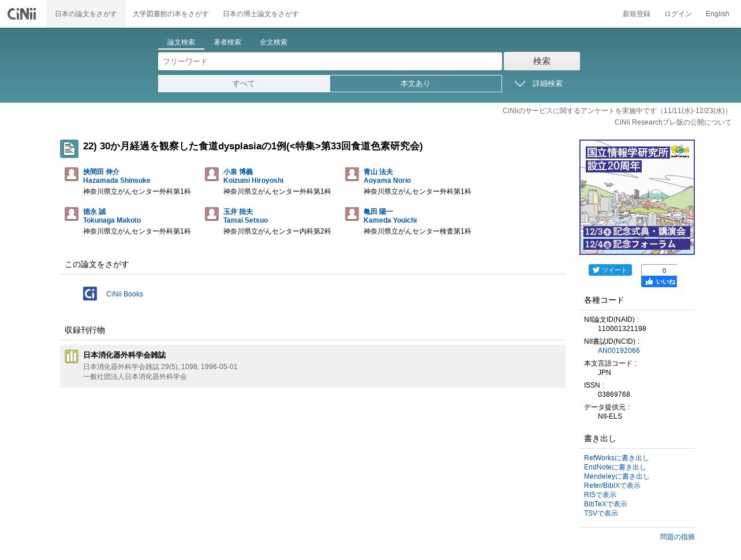Switch to the 論文検索 tab

[x=181, y=42]
